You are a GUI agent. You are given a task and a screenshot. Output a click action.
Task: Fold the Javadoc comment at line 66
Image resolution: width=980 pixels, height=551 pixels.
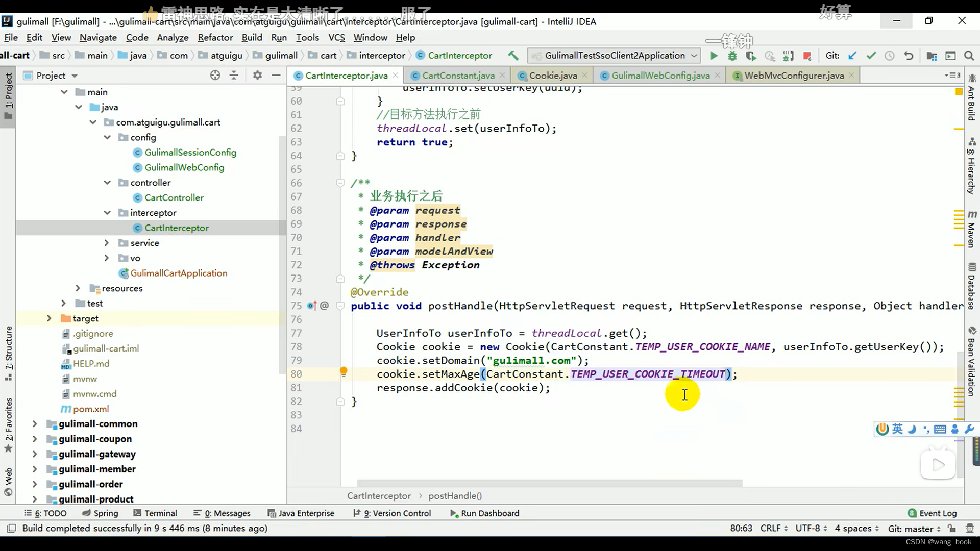tap(340, 183)
